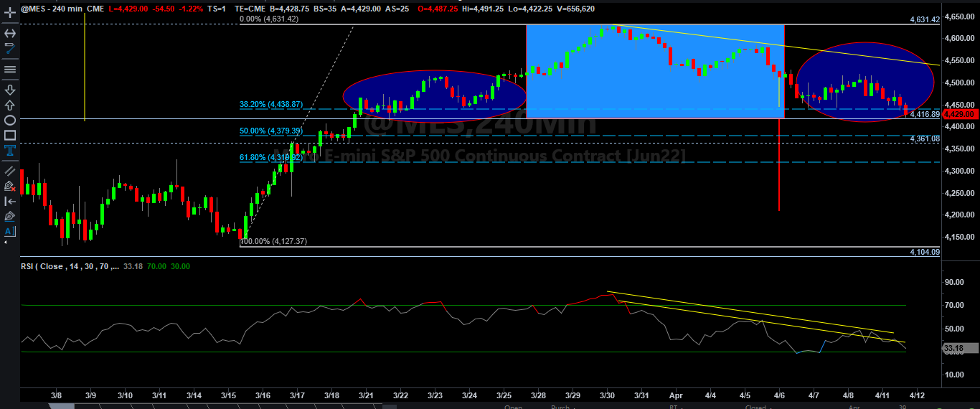Viewport: 980px width, 409px height.
Task: Click the arrow-to-bar snap icon
Action: 10,201
